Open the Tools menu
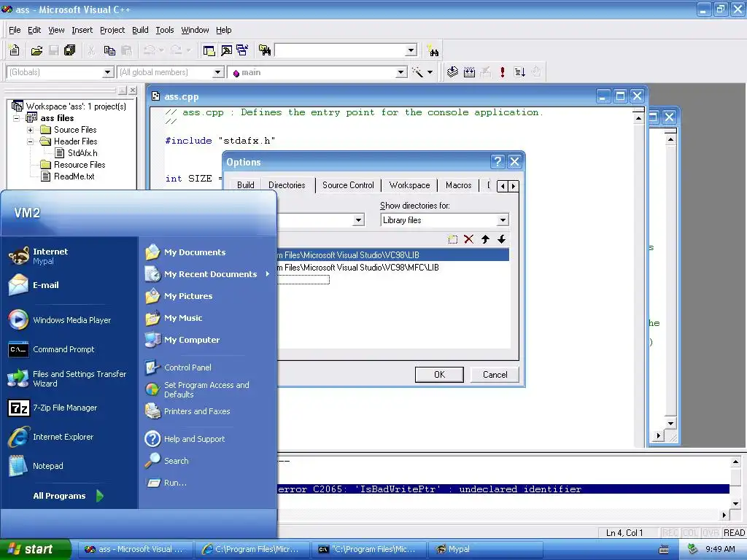The height and width of the screenshot is (560, 747). [165, 30]
